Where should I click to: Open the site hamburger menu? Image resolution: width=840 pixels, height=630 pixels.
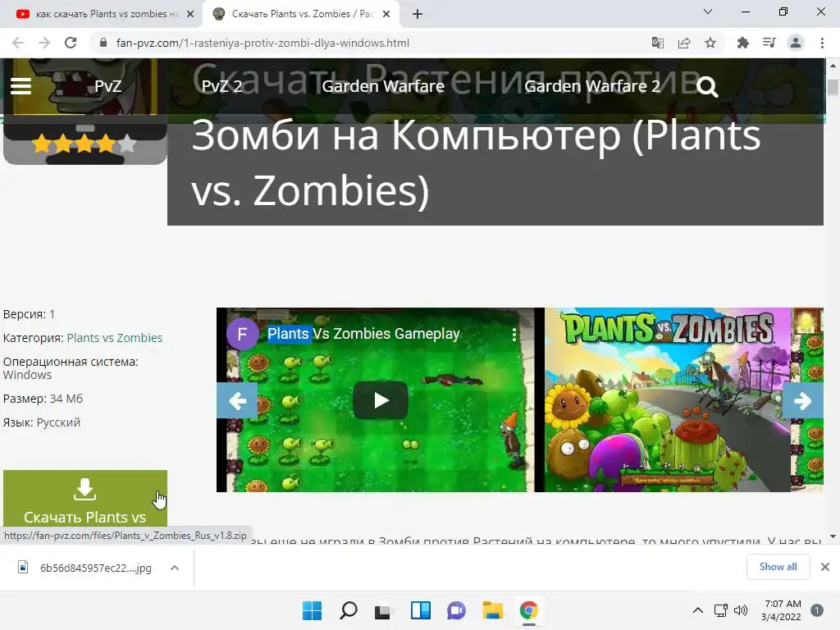pos(21,86)
